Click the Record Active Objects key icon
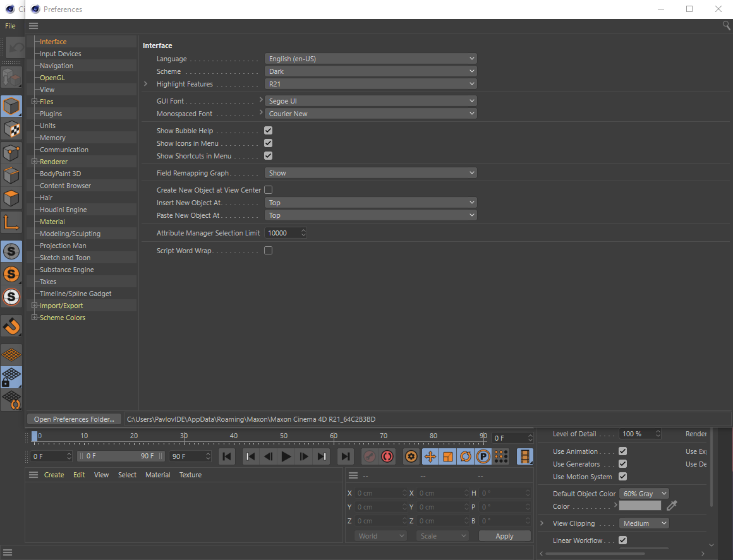The height and width of the screenshot is (560, 733). click(x=369, y=456)
